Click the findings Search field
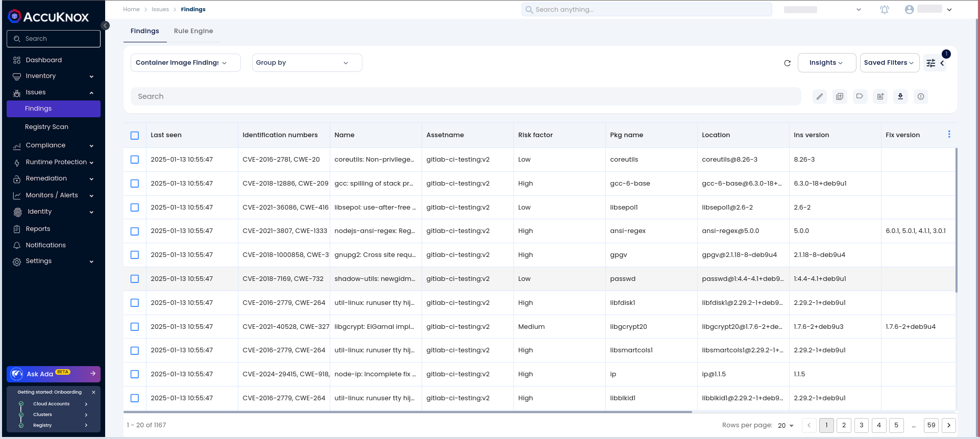980x439 pixels. [466, 96]
